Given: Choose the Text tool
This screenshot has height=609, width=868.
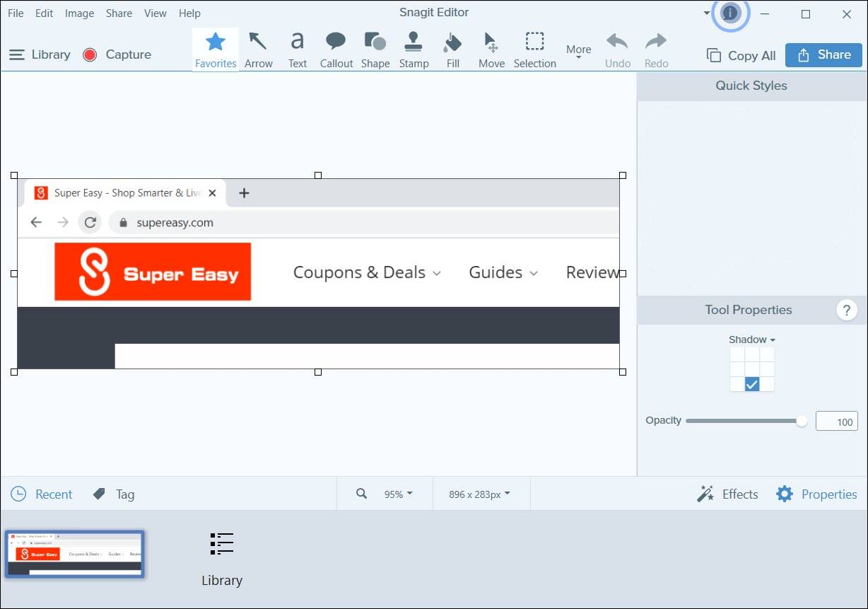Looking at the screenshot, I should tap(298, 50).
